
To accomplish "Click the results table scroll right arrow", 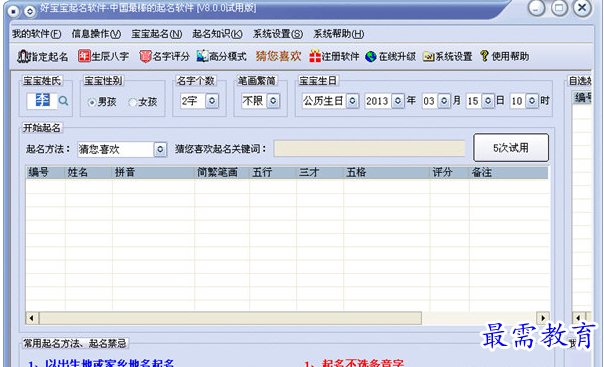I will [x=543, y=318].
